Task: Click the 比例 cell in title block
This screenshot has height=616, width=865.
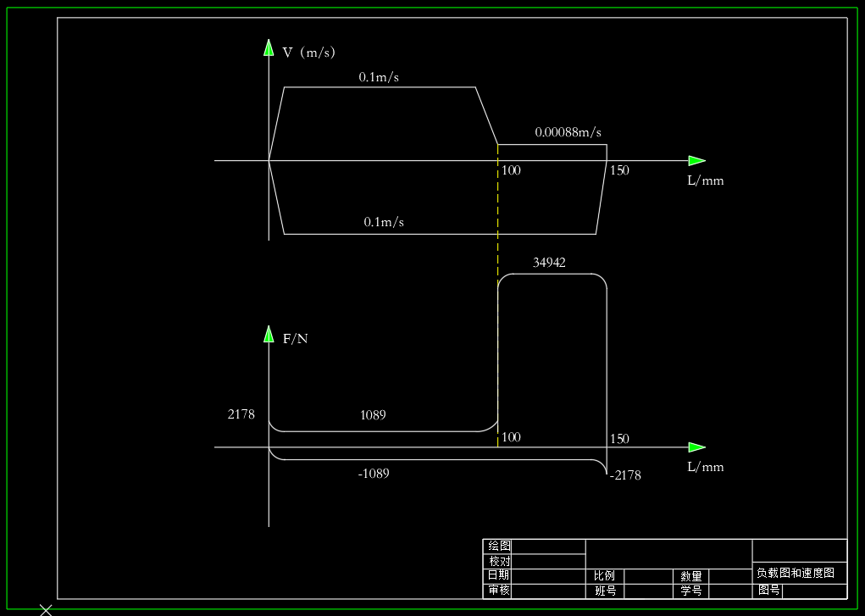Action: pyautogui.click(x=605, y=575)
